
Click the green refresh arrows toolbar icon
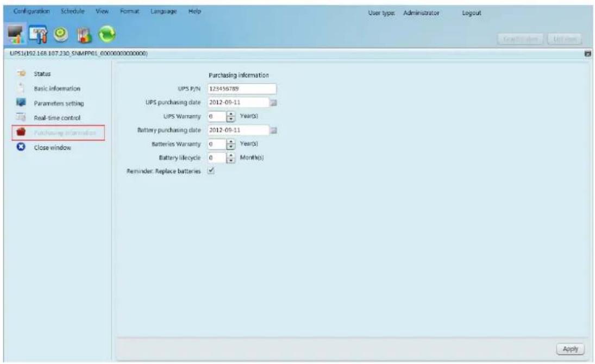(107, 35)
